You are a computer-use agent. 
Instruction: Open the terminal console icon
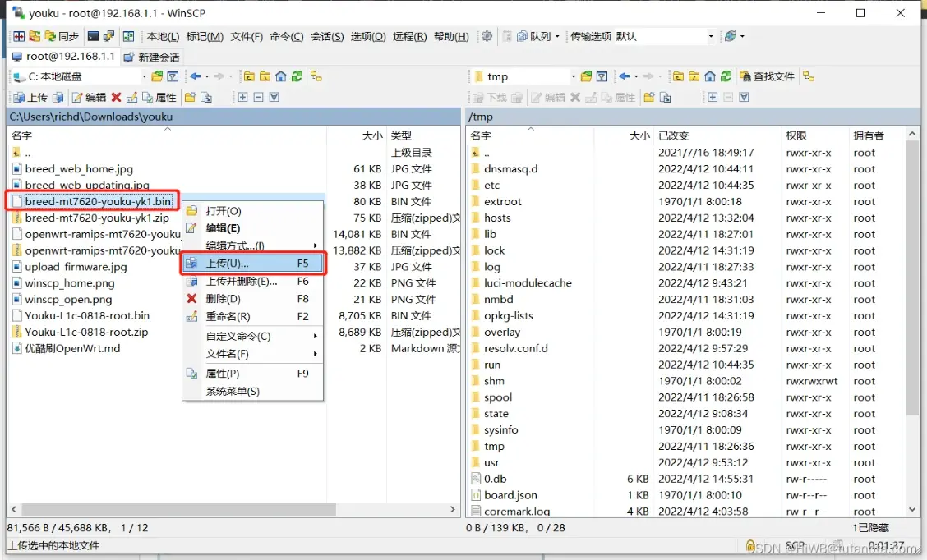click(93, 37)
